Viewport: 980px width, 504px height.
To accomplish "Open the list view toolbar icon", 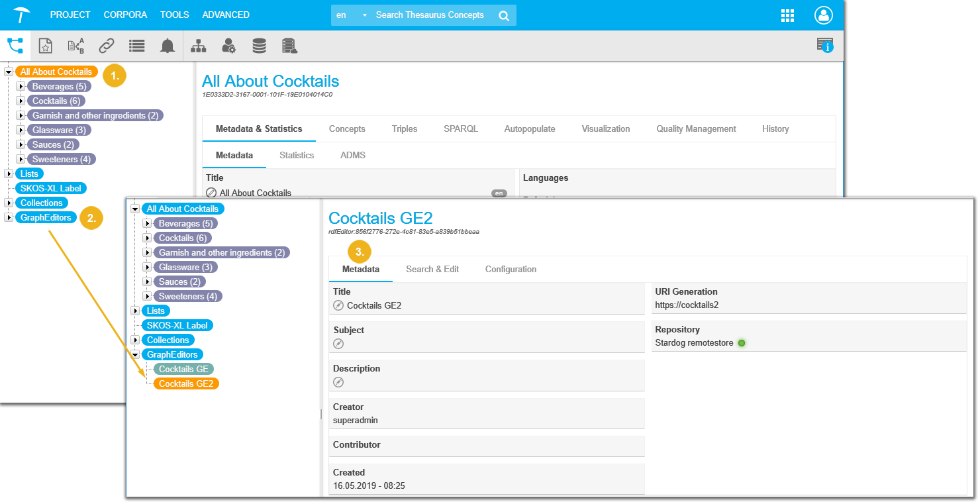I will [136, 46].
